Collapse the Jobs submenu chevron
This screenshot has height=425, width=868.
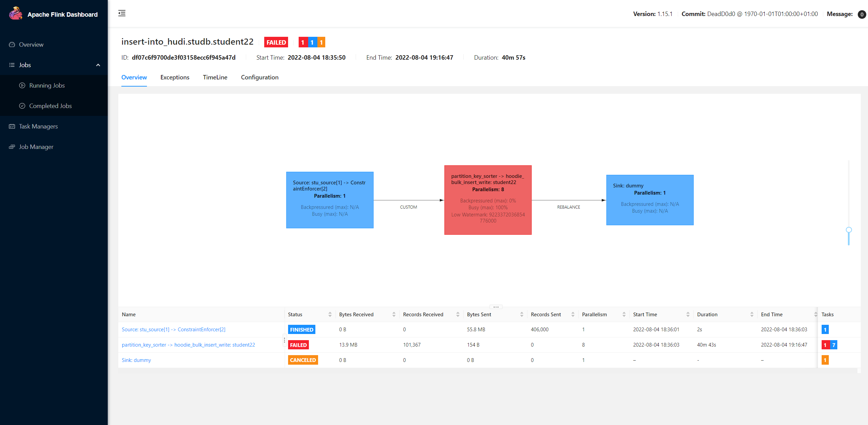[x=98, y=65]
